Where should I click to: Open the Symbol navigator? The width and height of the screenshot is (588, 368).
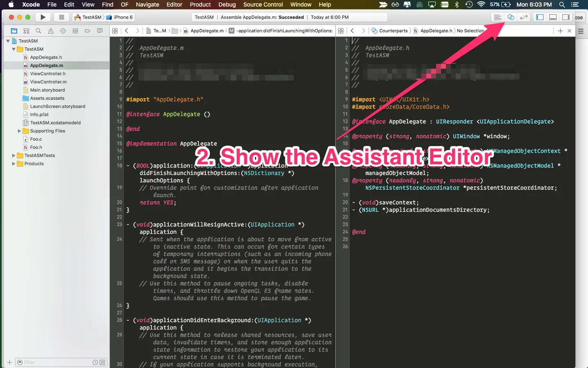[x=26, y=31]
